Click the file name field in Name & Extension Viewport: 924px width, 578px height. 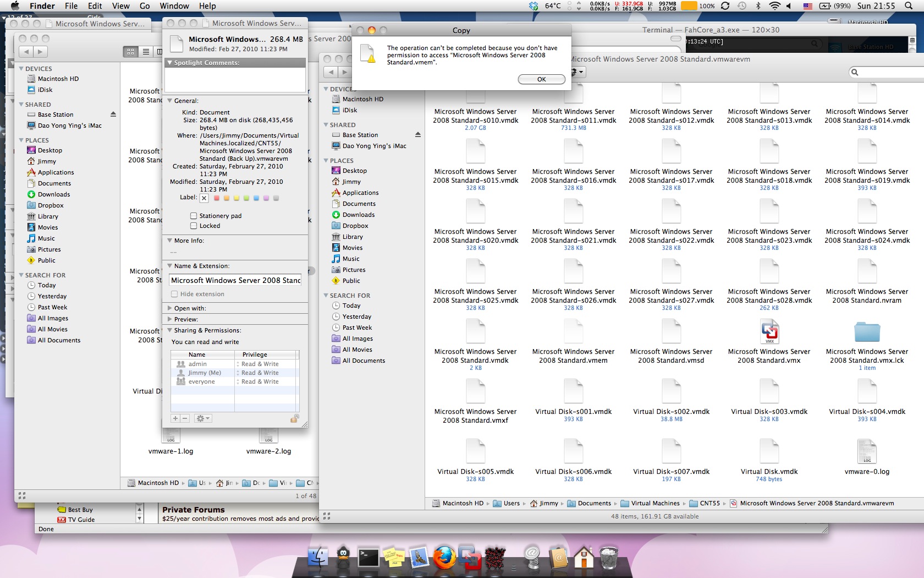[x=235, y=280]
